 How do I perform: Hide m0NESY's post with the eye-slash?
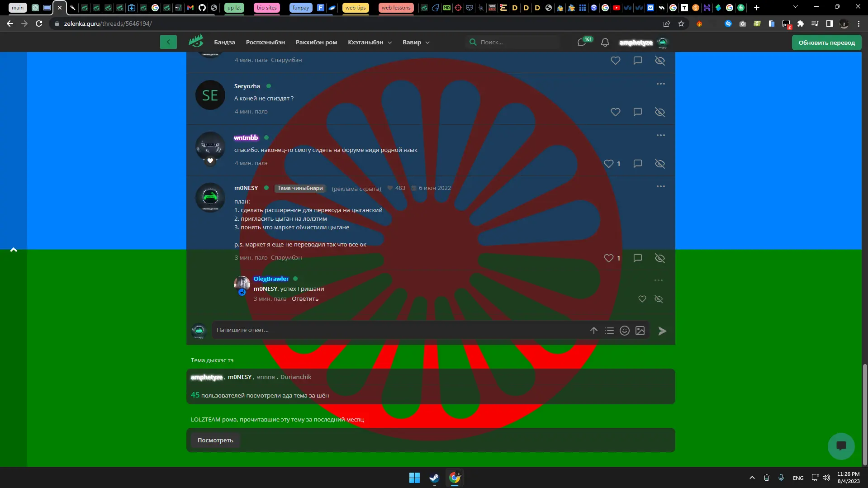(660, 258)
